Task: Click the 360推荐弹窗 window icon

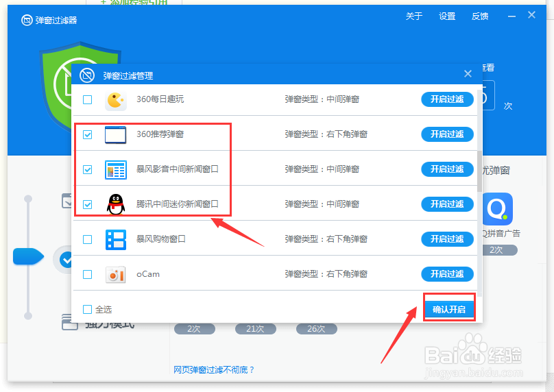Action: coord(116,134)
